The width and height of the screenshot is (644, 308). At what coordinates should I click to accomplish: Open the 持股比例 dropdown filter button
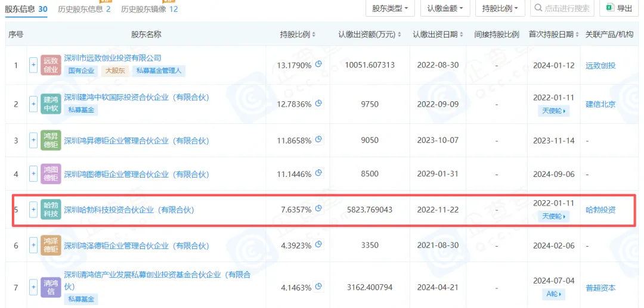click(500, 8)
